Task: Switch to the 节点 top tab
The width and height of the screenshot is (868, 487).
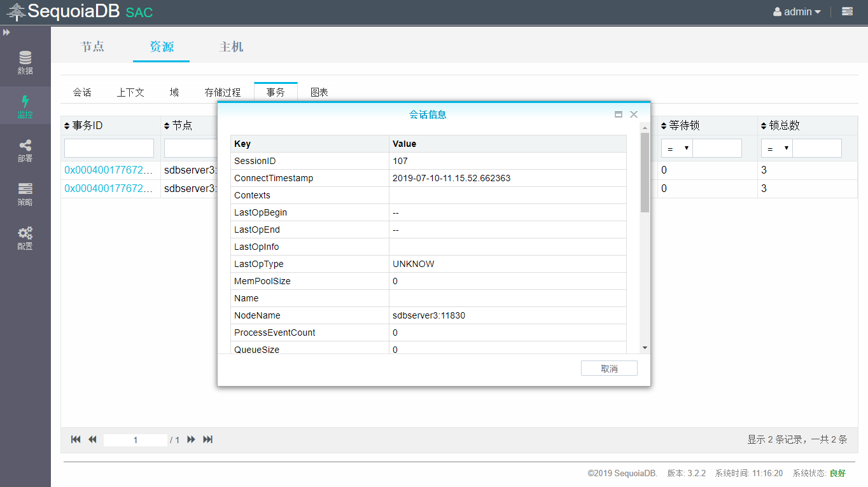Action: coord(92,46)
